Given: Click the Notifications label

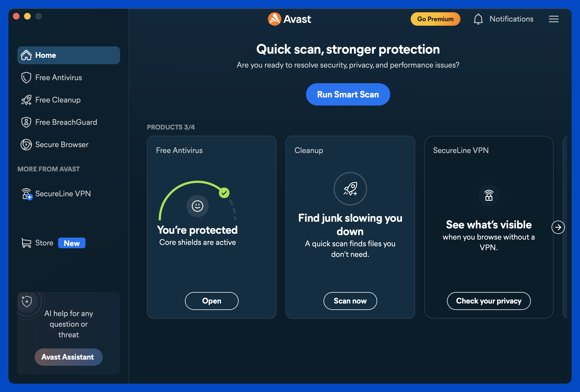Looking at the screenshot, I should pyautogui.click(x=511, y=19).
